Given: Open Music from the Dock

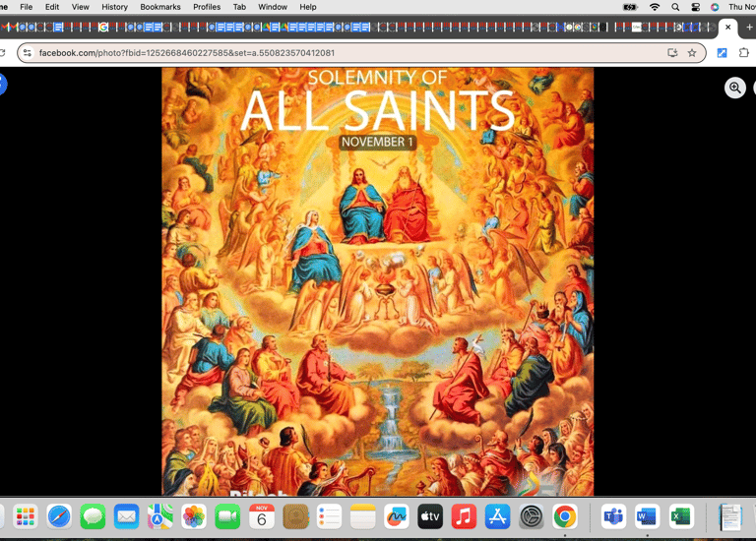Looking at the screenshot, I should (x=464, y=516).
